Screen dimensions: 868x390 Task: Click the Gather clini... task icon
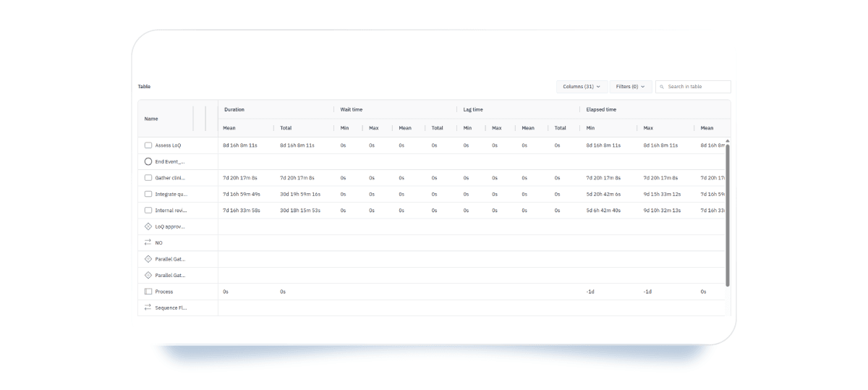point(148,178)
